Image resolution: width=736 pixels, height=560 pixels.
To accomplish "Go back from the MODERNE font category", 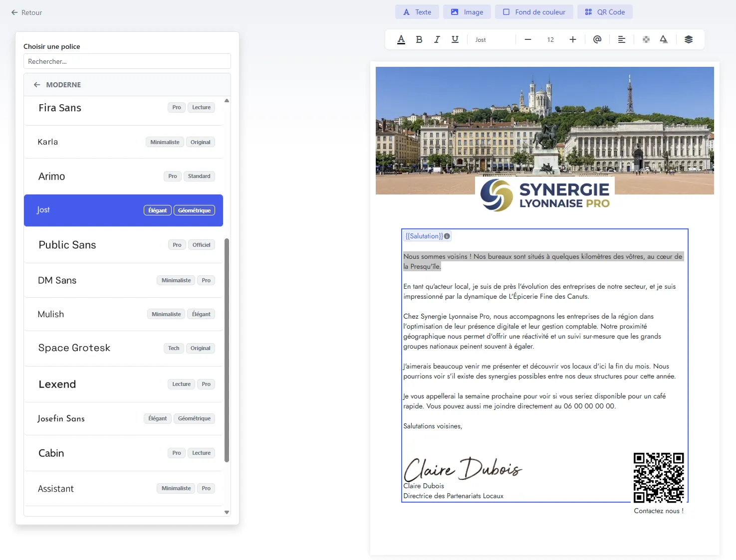I will coord(37,85).
